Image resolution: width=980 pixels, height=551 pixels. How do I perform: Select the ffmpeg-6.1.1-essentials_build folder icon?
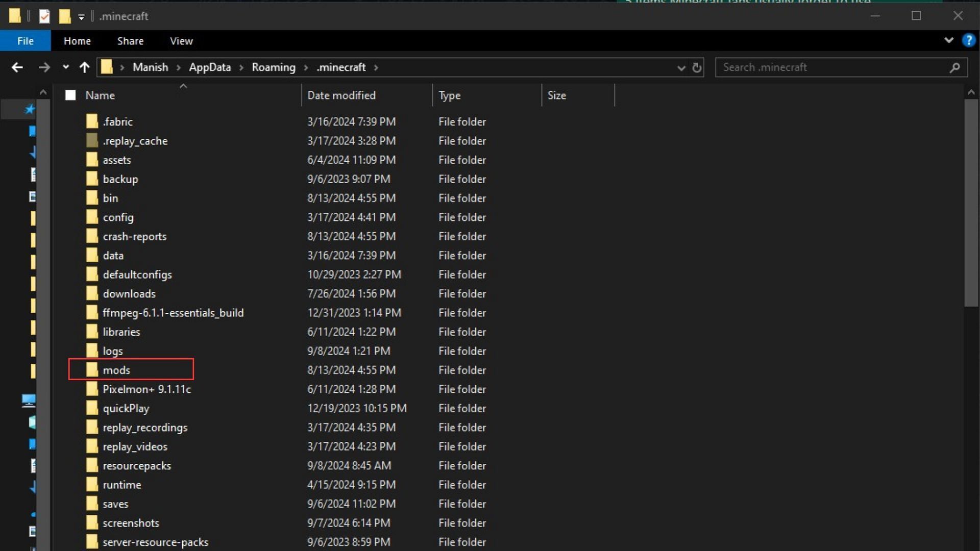92,313
